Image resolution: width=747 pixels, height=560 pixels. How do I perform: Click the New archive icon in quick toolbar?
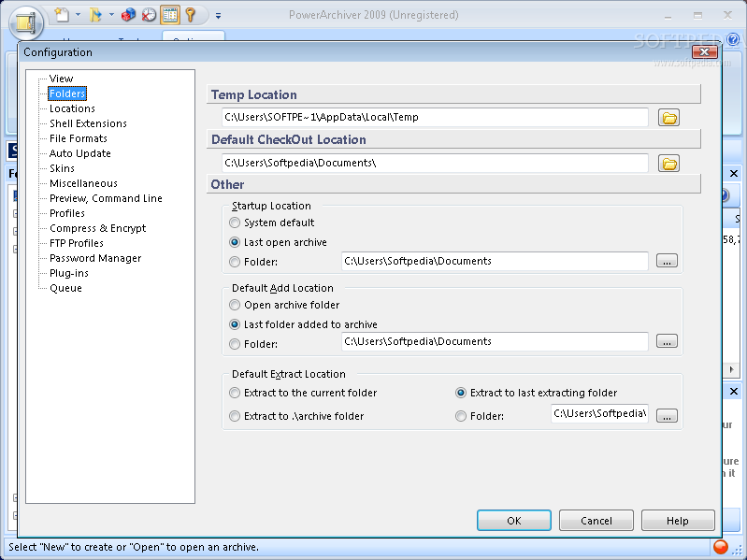click(x=62, y=15)
